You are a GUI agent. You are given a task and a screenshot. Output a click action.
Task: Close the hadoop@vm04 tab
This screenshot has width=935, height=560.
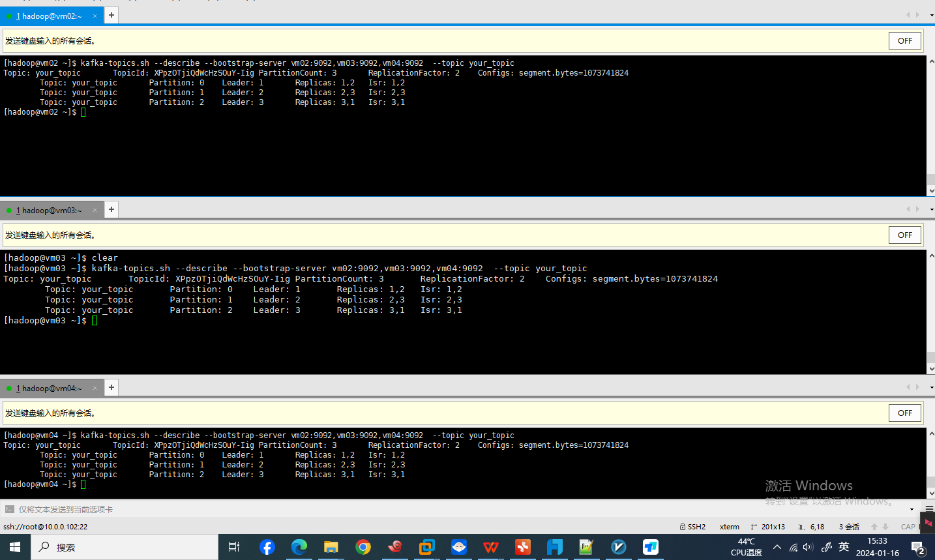(95, 388)
